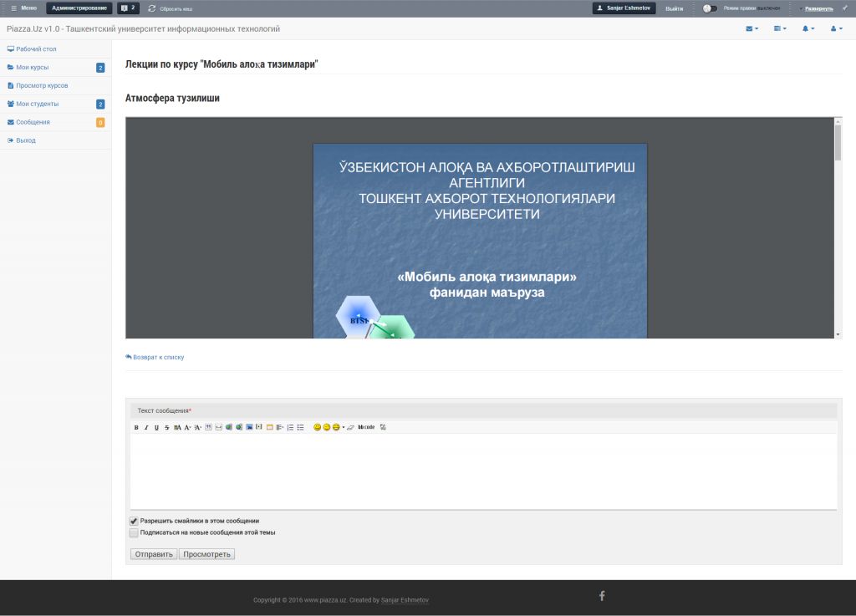Insert an image into the message

coord(249,427)
